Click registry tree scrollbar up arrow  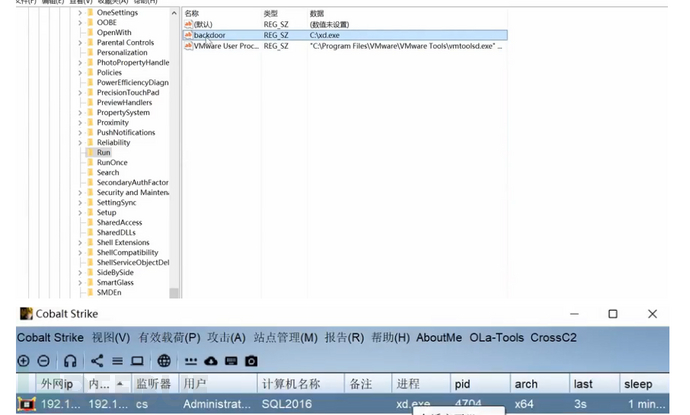(x=174, y=13)
